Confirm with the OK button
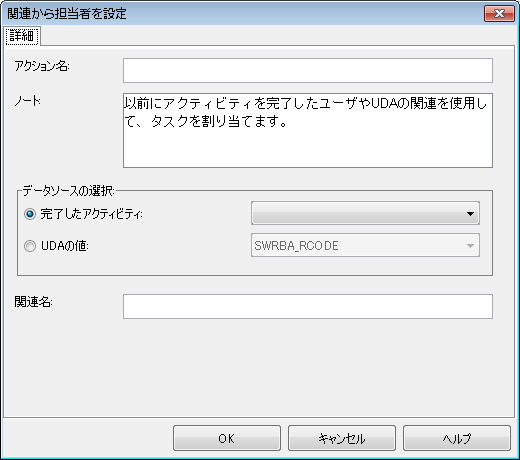This screenshot has width=520, height=460. (227, 438)
